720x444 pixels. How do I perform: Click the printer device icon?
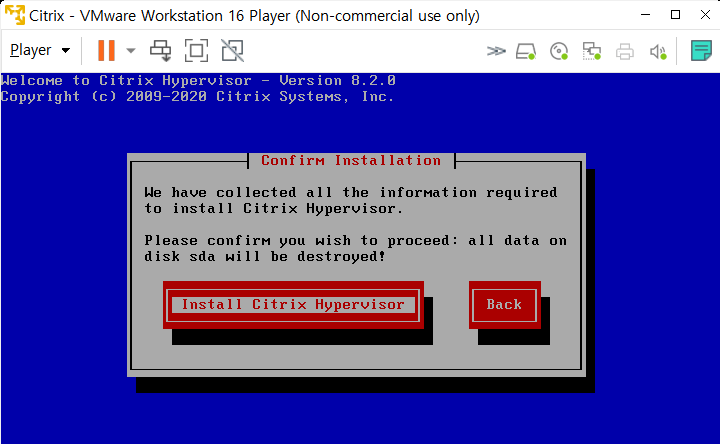(624, 51)
